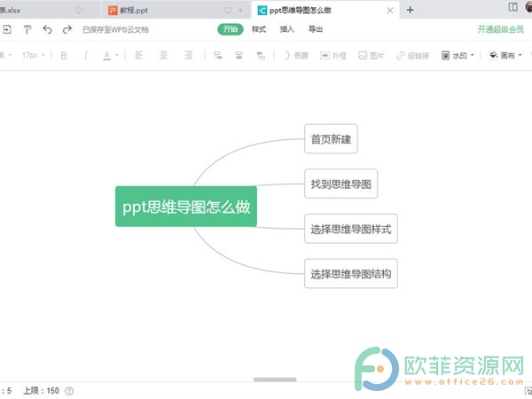Viewport: 532px width, 399px height.
Task: Switch to the 开始 tab
Action: pos(231,29)
